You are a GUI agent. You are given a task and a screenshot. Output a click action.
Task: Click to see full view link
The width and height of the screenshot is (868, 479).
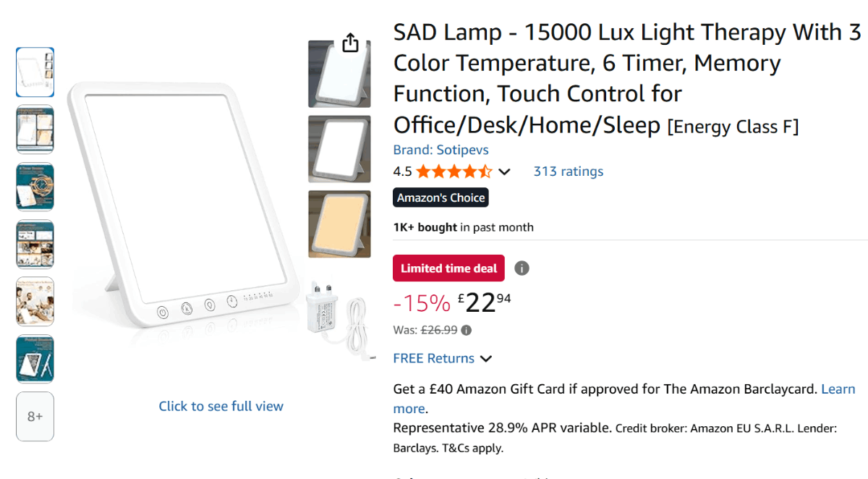[221, 406]
